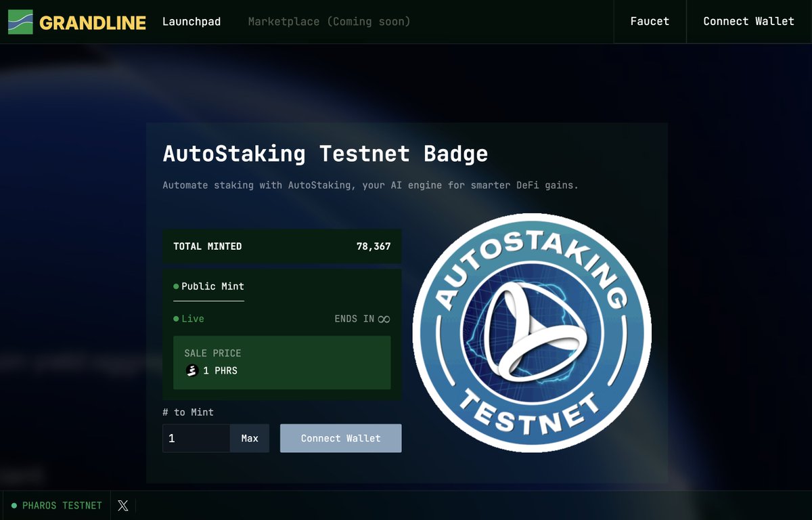Focus the # to Mint quantity field
Screen dimensions: 812x520
pyautogui.click(x=196, y=438)
